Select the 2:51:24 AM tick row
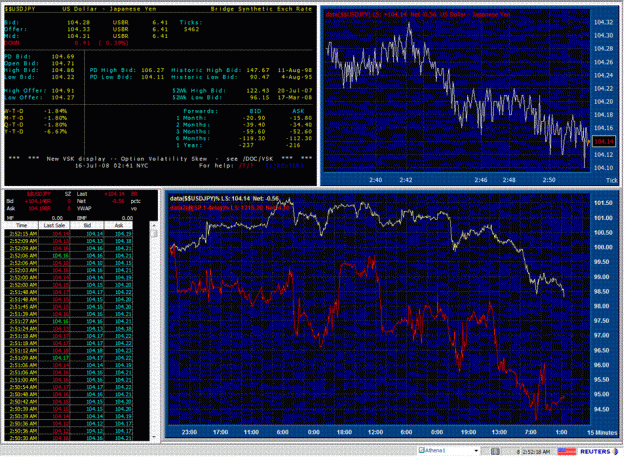 coord(69,329)
